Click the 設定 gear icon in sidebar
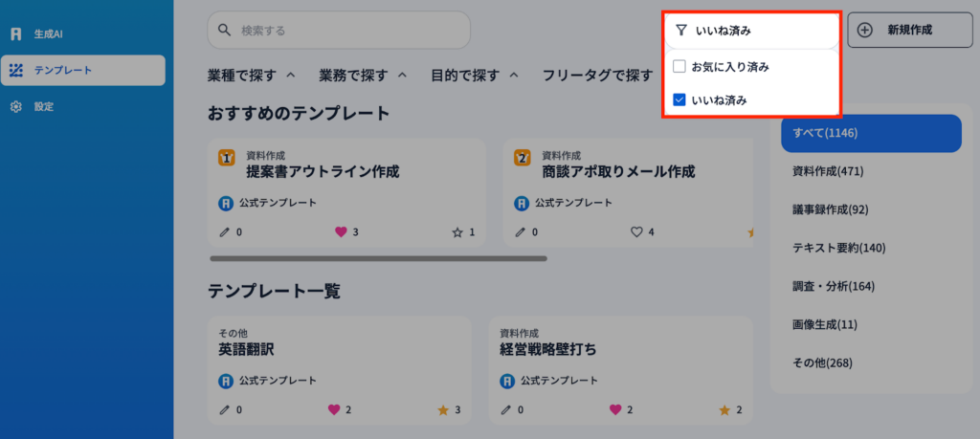The width and height of the screenshot is (980, 439). point(16,106)
